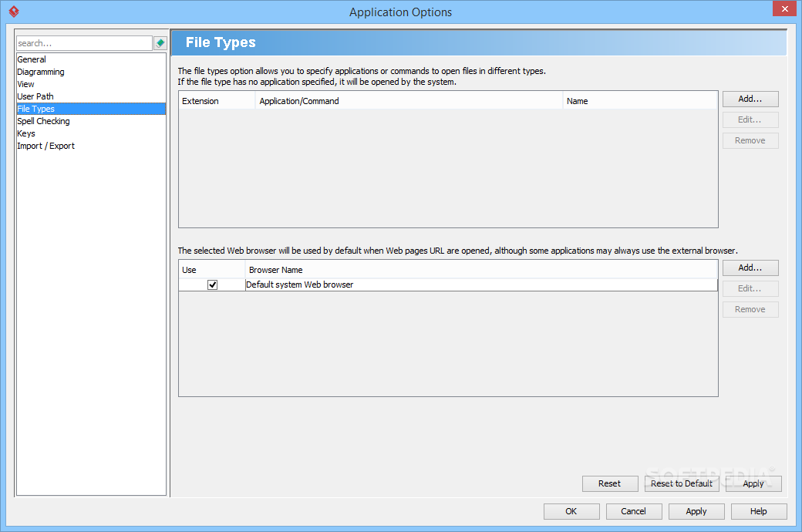The width and height of the screenshot is (802, 532).
Task: Open the Spell Checking options category
Action: (x=91, y=121)
